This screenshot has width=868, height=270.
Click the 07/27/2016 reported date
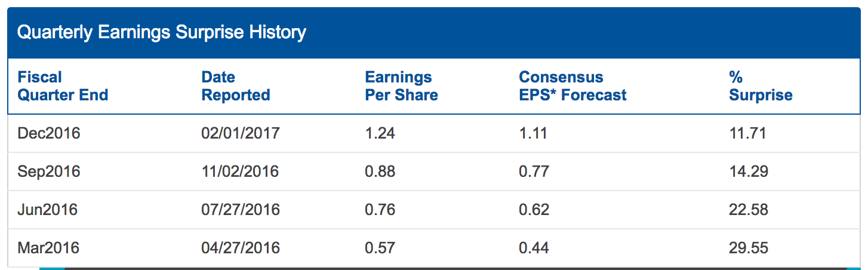pyautogui.click(x=240, y=210)
